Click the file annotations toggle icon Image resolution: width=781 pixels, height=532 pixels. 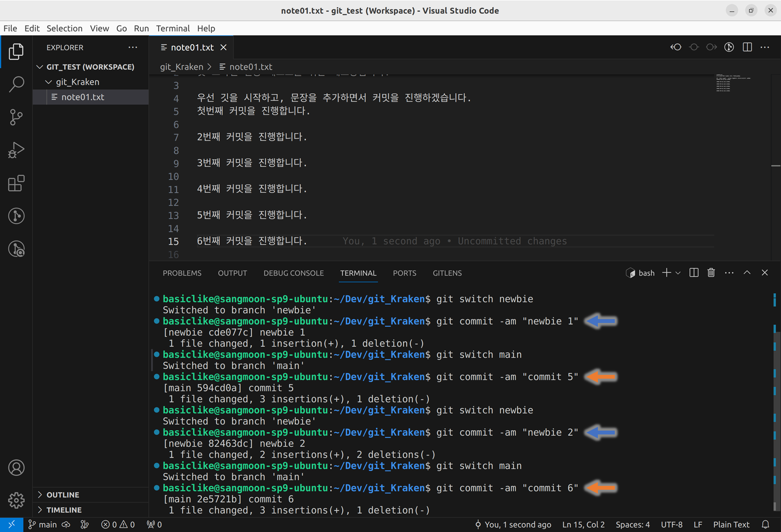point(729,47)
